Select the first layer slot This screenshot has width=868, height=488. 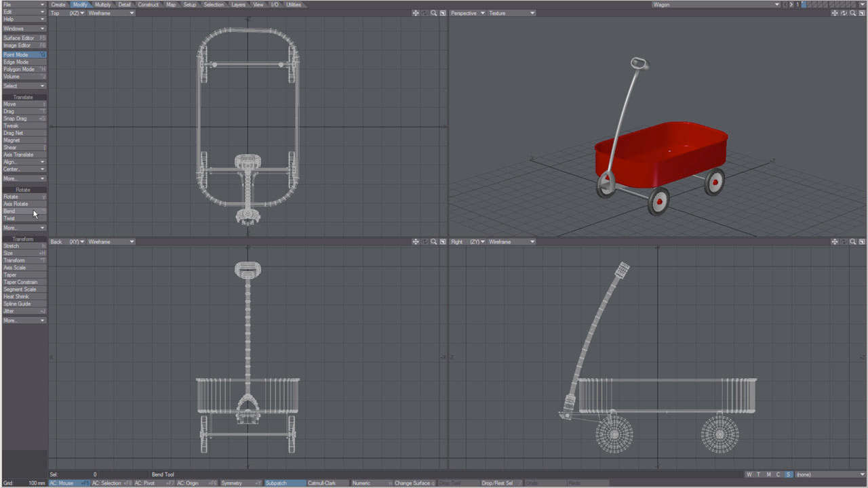tap(805, 5)
